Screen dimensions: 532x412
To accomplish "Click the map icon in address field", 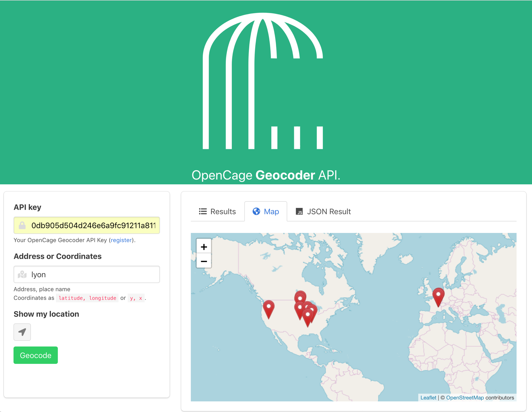I will click(x=22, y=274).
